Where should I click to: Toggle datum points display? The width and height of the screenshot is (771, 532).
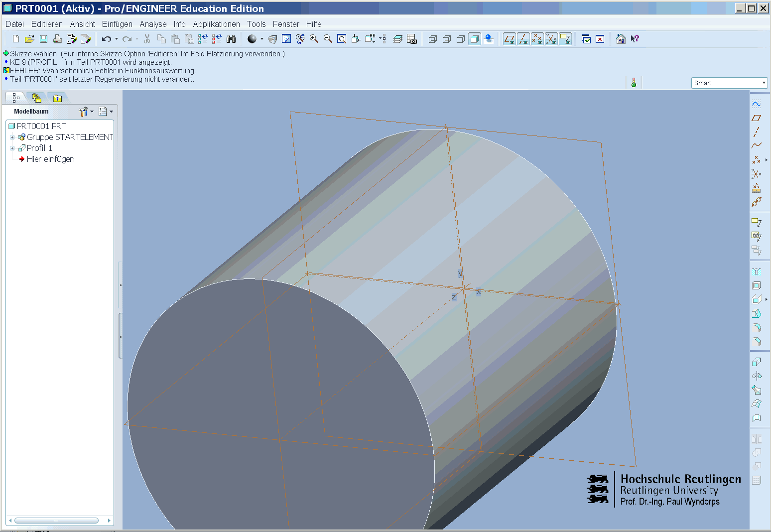[537, 39]
